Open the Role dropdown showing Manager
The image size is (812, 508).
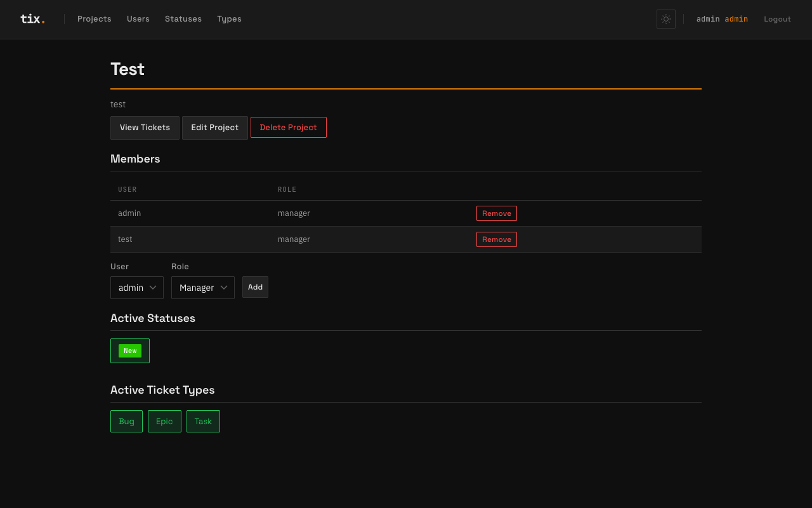point(203,288)
